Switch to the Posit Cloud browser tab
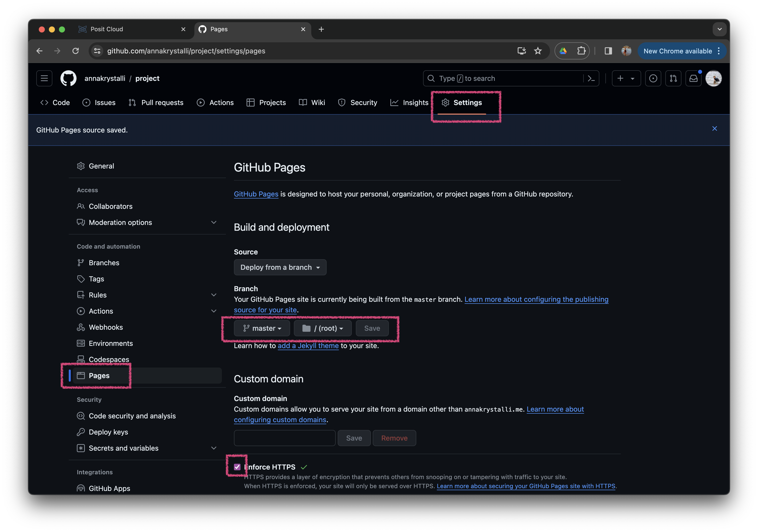Image resolution: width=758 pixels, height=532 pixels. pos(132,29)
